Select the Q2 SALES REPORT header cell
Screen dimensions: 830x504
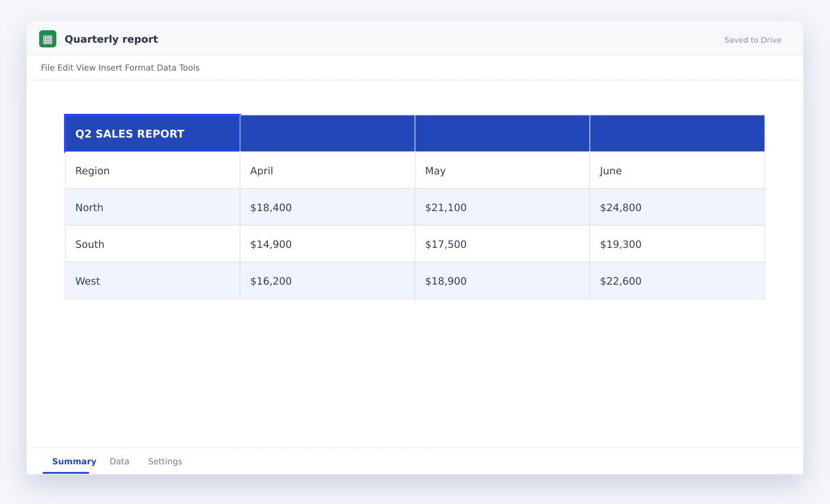(152, 133)
